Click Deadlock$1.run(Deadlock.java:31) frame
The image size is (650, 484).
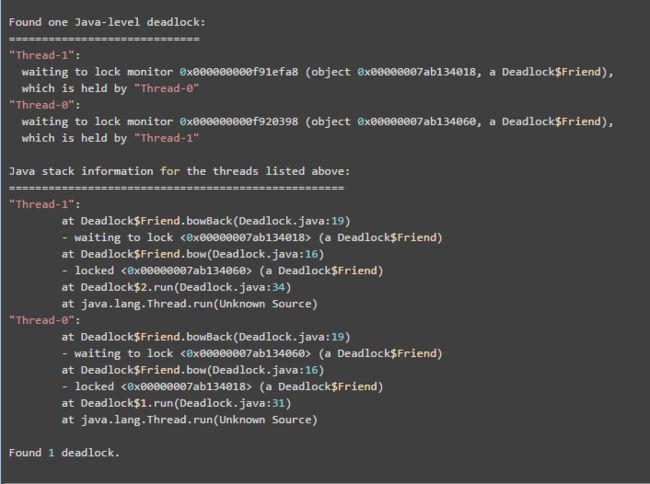tap(176, 403)
